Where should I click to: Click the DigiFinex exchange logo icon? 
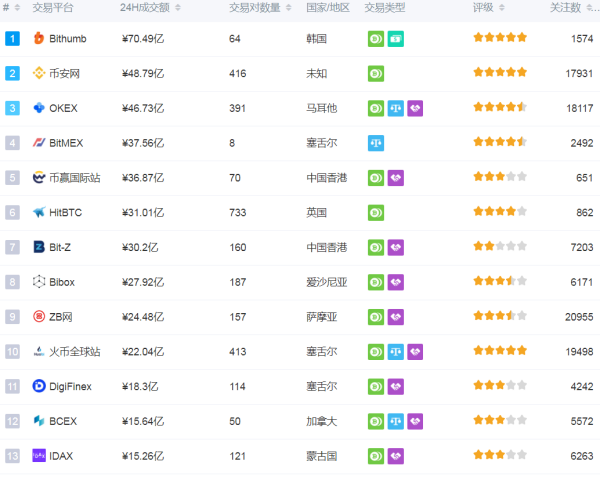(x=39, y=386)
